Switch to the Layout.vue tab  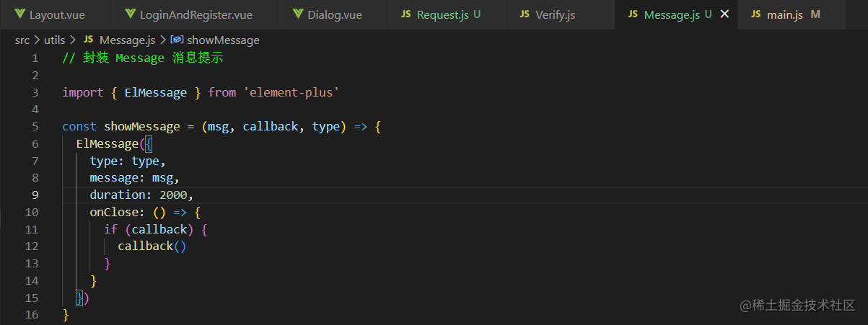[x=57, y=14]
